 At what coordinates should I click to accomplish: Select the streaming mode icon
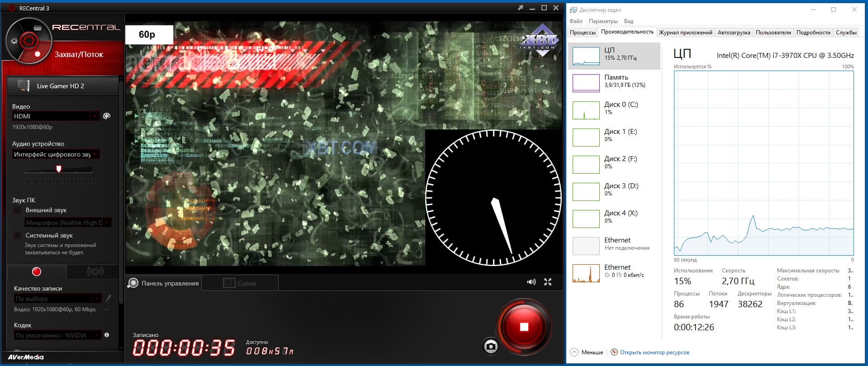(x=95, y=271)
